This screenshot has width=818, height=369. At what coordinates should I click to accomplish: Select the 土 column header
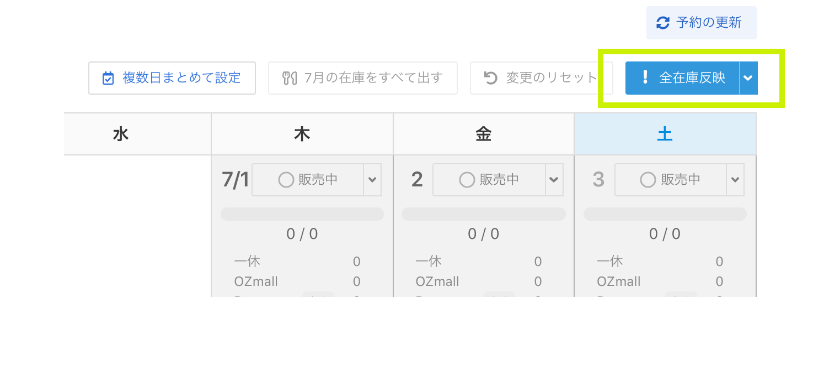tap(665, 134)
